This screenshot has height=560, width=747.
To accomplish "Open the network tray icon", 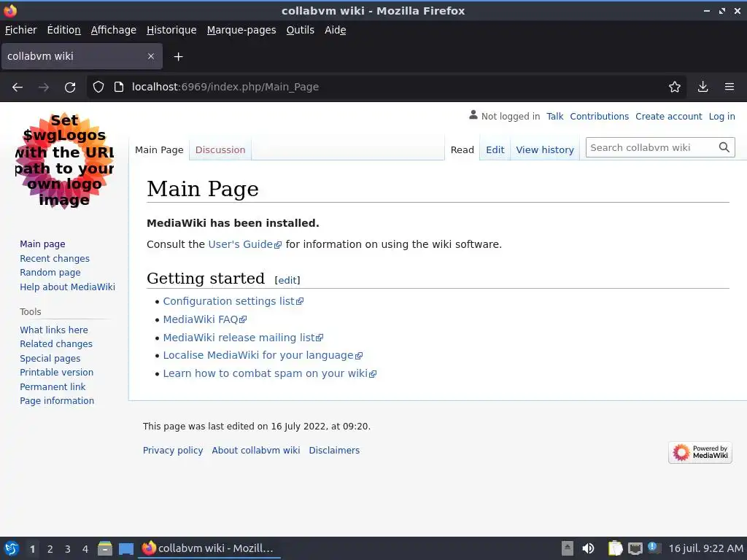I will pyautogui.click(x=635, y=548).
